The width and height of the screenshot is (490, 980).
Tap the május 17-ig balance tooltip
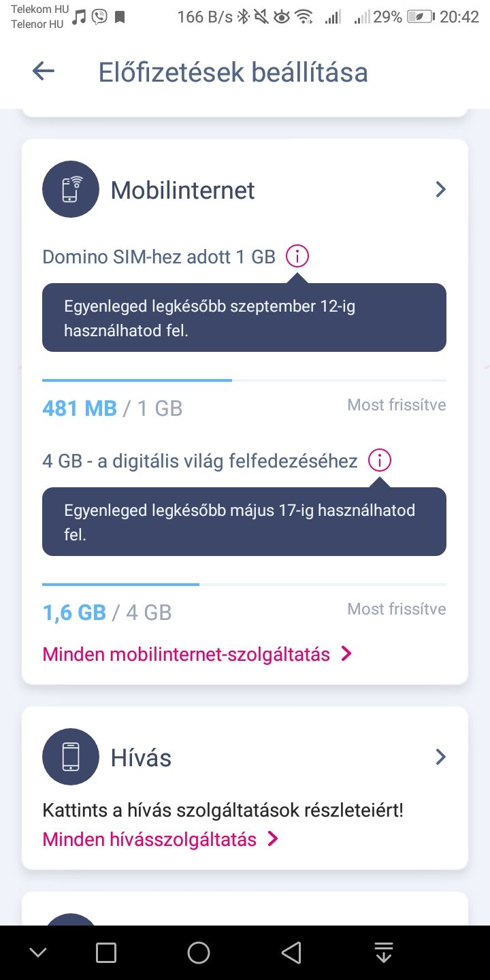pyautogui.click(x=244, y=522)
